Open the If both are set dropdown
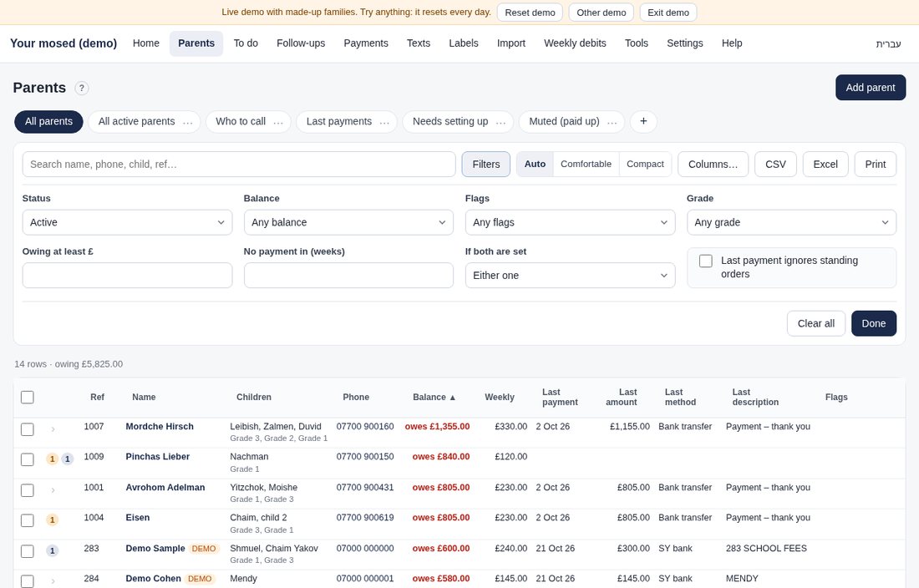The image size is (919, 588). pos(571,276)
